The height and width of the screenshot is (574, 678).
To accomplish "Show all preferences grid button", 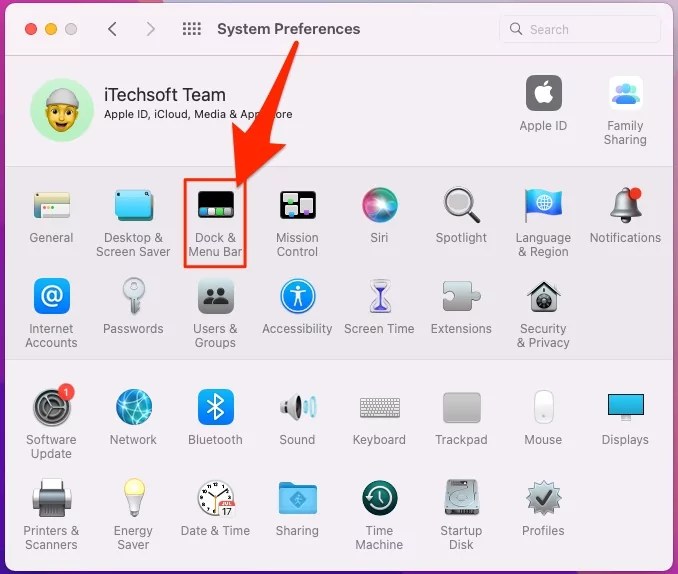I will [x=192, y=29].
